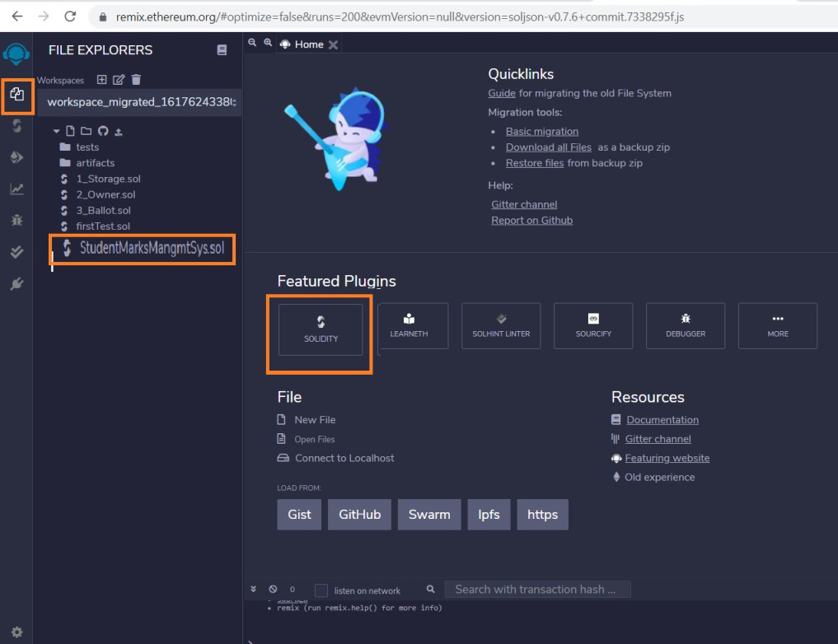Go forward using browser forward arrow
838x644 pixels.
click(44, 16)
